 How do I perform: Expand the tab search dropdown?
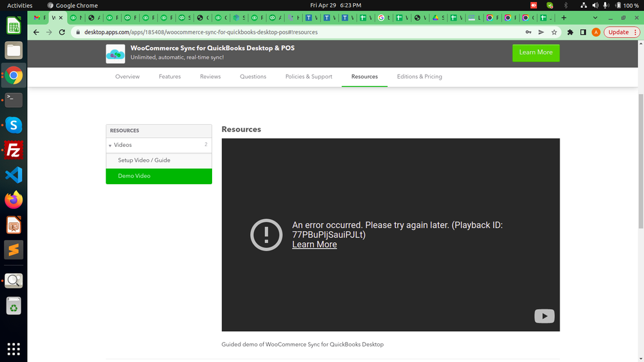point(595,17)
